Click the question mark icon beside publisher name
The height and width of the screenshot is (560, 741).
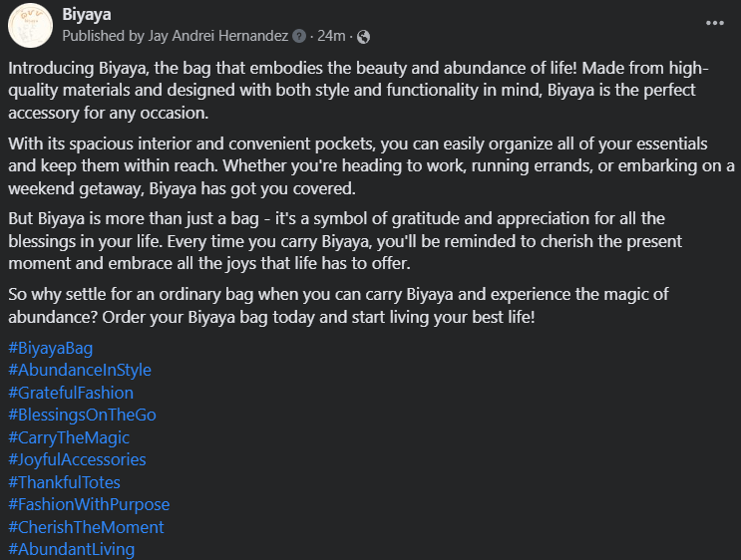(x=298, y=37)
